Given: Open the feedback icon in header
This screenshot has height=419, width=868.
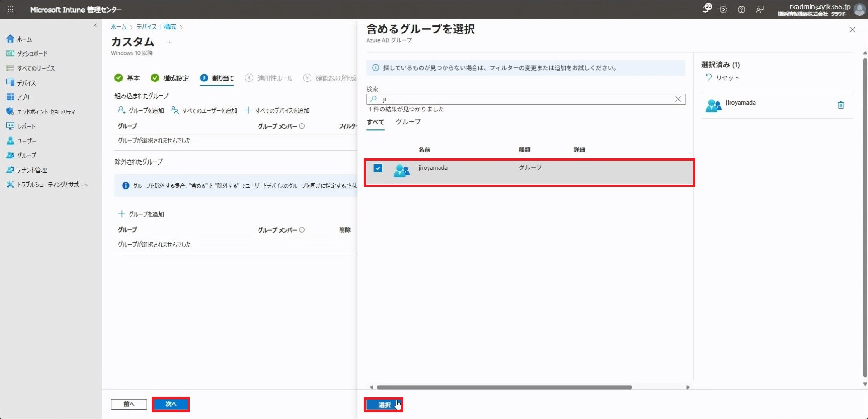Looking at the screenshot, I should tap(759, 10).
